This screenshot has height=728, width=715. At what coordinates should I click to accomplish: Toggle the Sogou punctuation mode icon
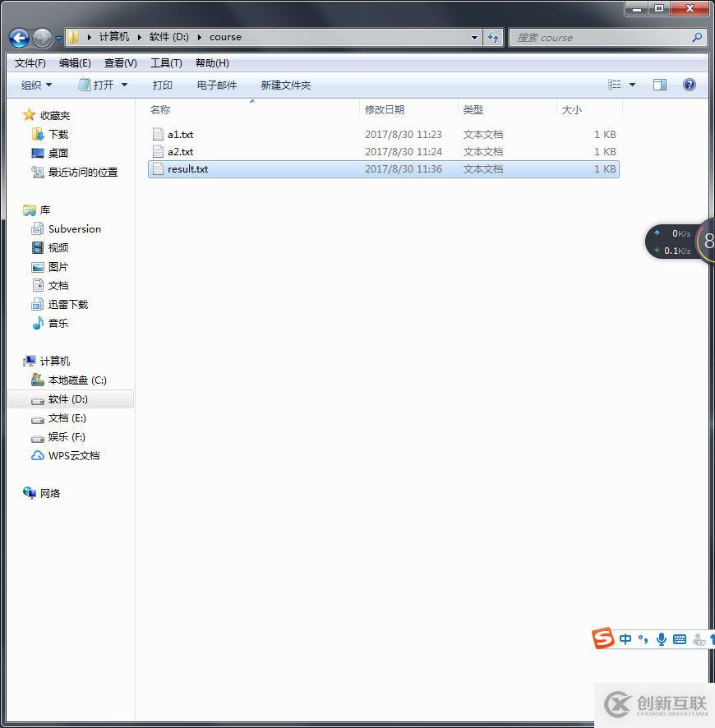[643, 639]
